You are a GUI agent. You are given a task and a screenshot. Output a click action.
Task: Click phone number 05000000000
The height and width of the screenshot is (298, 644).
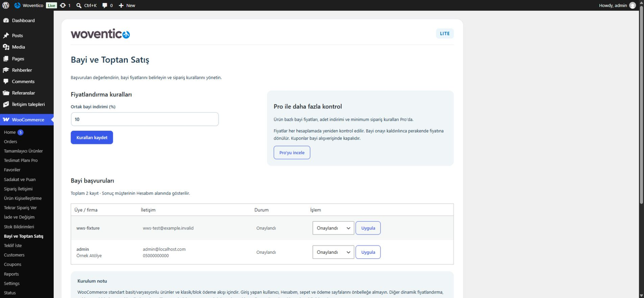coord(156,256)
